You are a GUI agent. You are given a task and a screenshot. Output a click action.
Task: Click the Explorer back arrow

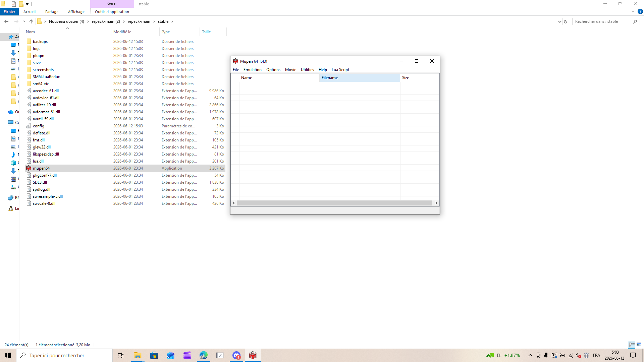point(6,21)
